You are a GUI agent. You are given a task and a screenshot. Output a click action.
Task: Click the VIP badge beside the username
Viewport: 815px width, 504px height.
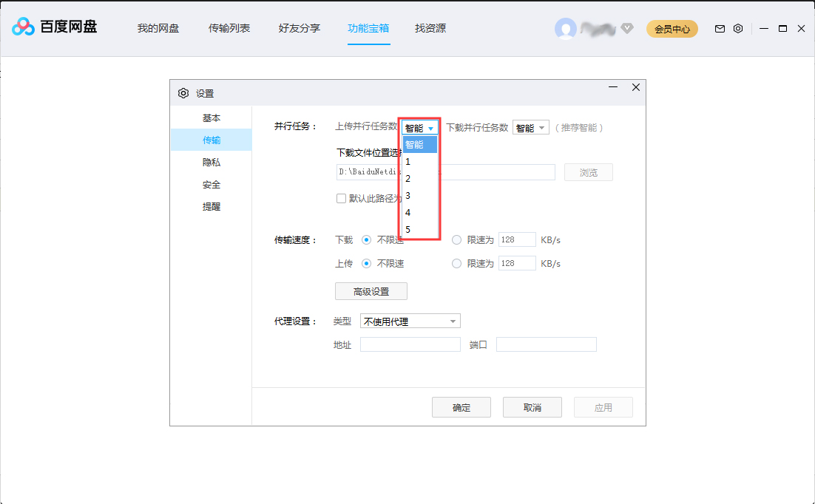(x=626, y=28)
